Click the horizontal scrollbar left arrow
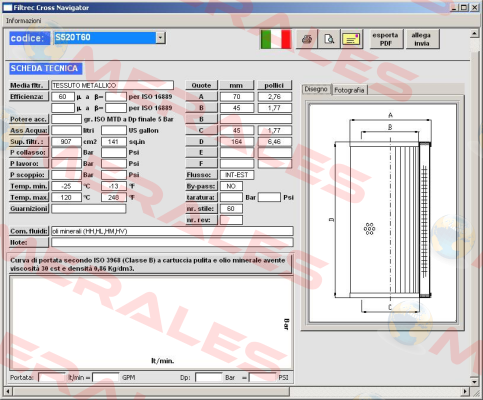 8,391
